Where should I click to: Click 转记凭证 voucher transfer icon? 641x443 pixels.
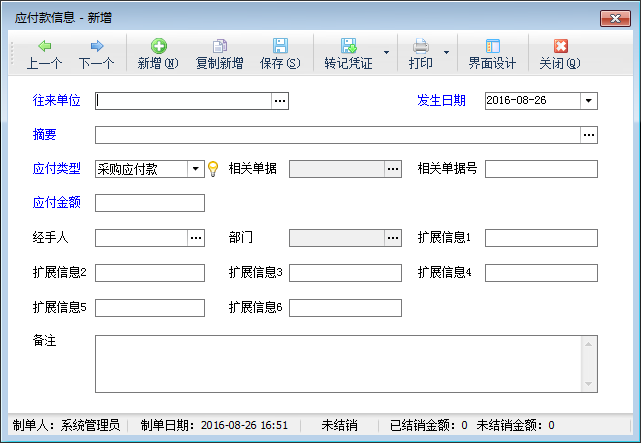(347, 53)
